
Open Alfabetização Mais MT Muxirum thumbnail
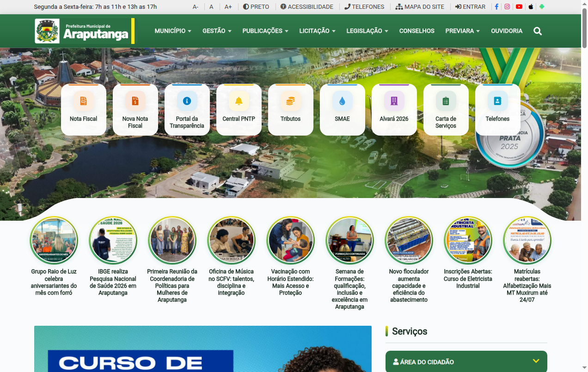527,241
